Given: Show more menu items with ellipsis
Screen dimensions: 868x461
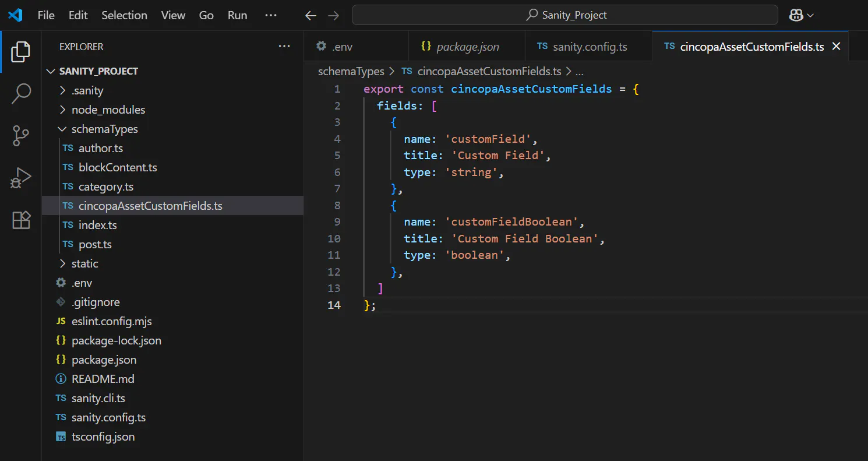Looking at the screenshot, I should tap(271, 16).
